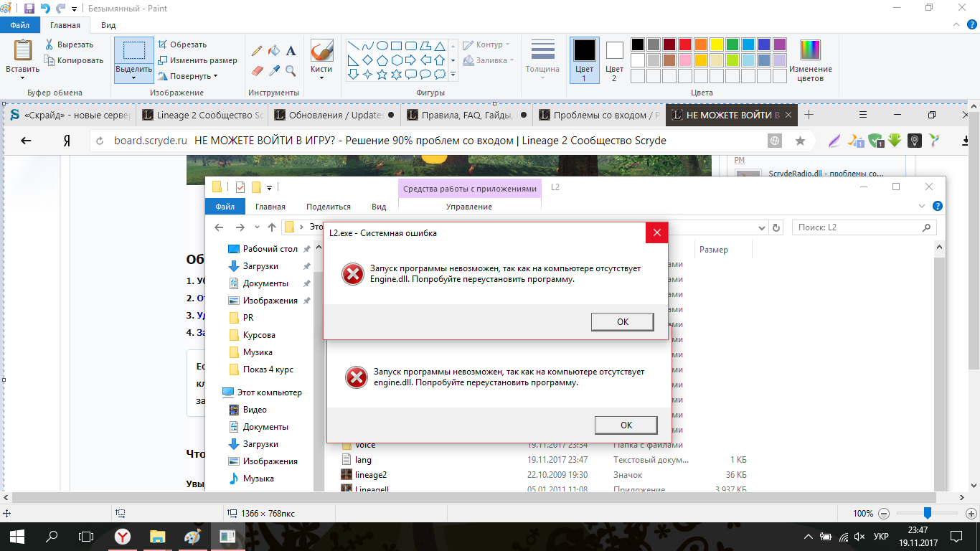Select the Pencil tool
Image resolution: width=980 pixels, height=551 pixels.
point(257,51)
